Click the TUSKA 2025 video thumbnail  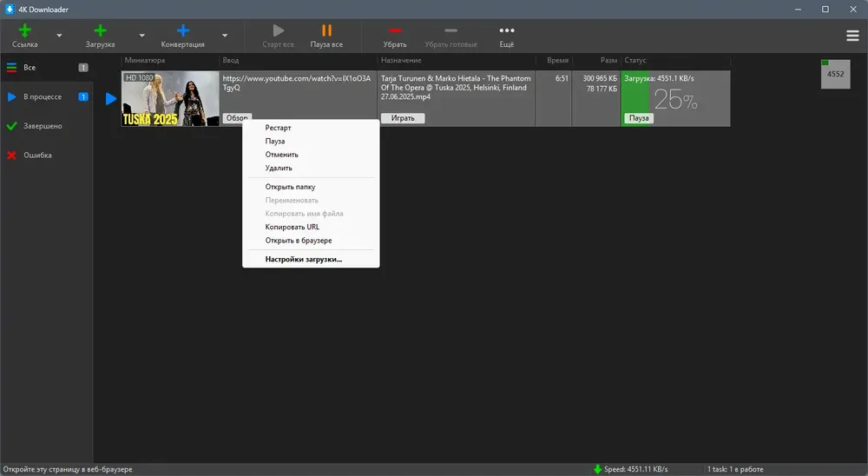pyautogui.click(x=170, y=99)
